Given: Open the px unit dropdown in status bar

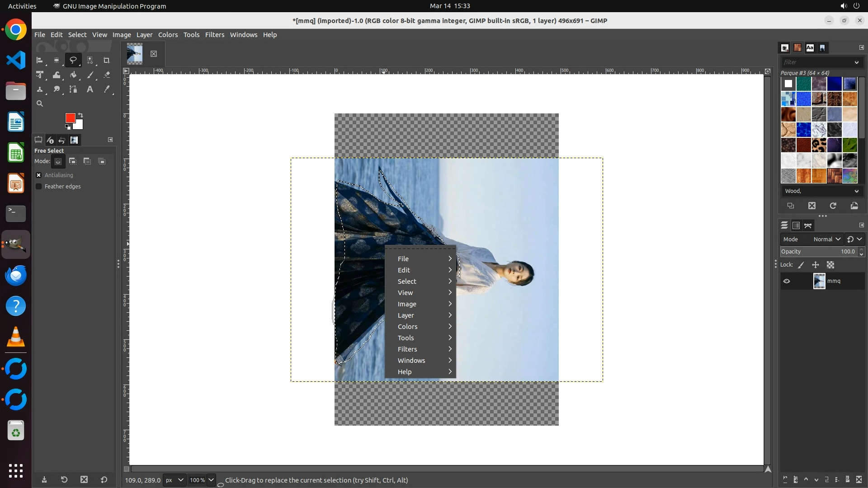Looking at the screenshot, I should tap(174, 480).
